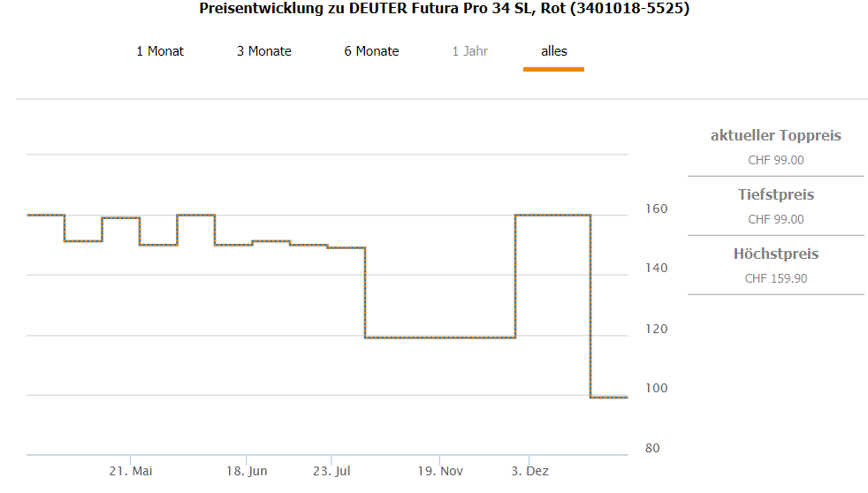The image size is (868, 493).
Task: Select the "1 Monat" time range tab
Action: (160, 51)
